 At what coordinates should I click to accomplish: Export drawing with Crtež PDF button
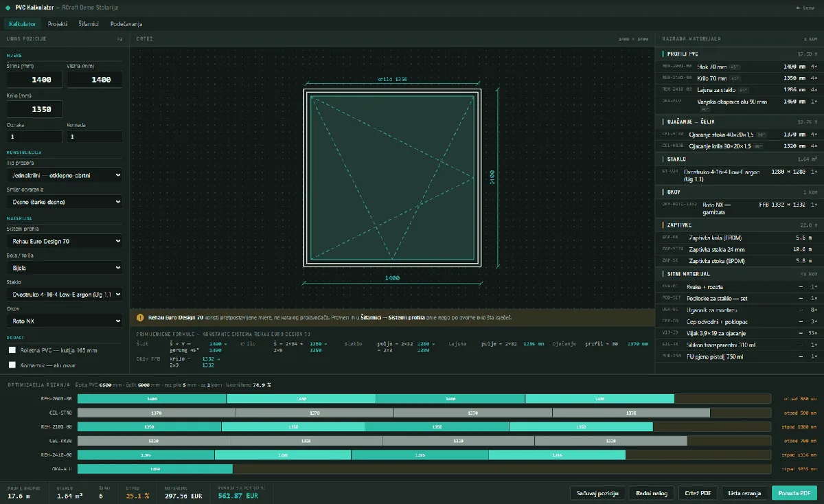coord(698,493)
